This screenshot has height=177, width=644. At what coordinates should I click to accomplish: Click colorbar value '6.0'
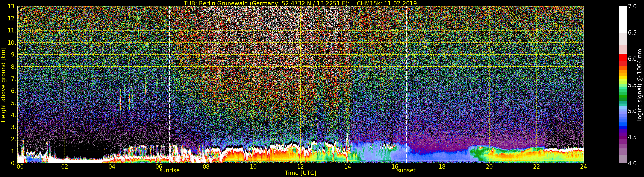pos(632,59)
